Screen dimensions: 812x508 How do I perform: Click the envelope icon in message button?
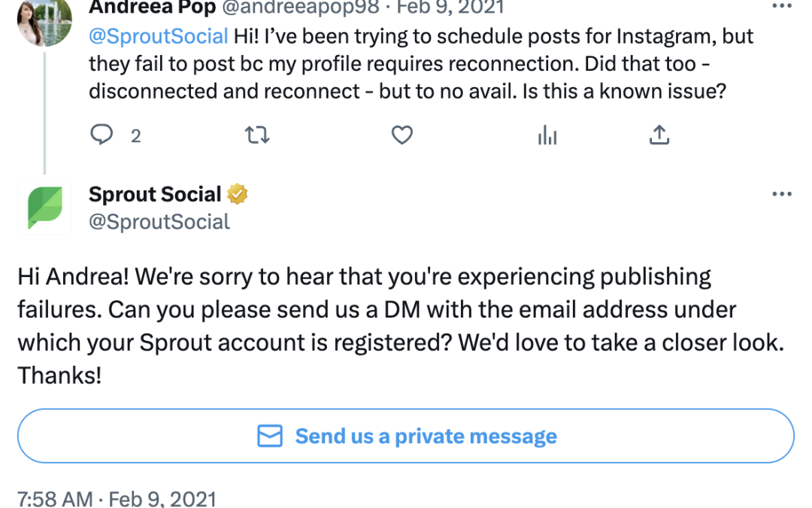point(270,436)
